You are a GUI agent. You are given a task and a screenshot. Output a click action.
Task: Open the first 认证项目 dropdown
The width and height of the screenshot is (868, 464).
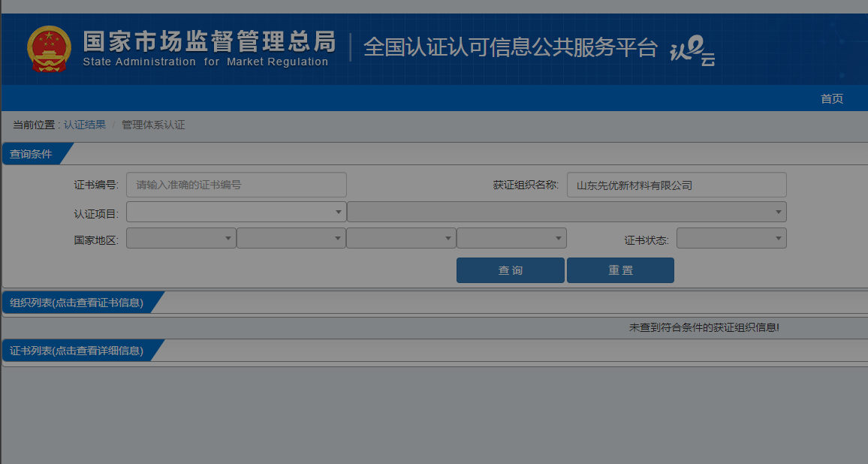237,212
